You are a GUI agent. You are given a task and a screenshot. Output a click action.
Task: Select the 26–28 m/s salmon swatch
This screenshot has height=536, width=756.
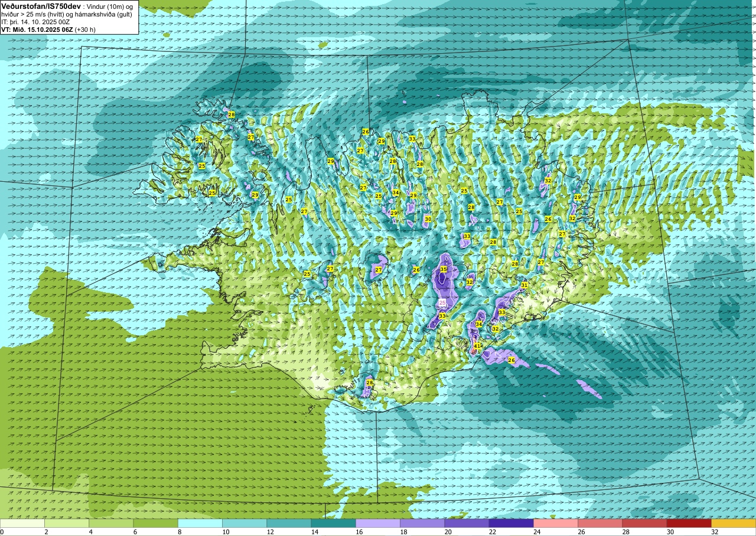(600, 523)
